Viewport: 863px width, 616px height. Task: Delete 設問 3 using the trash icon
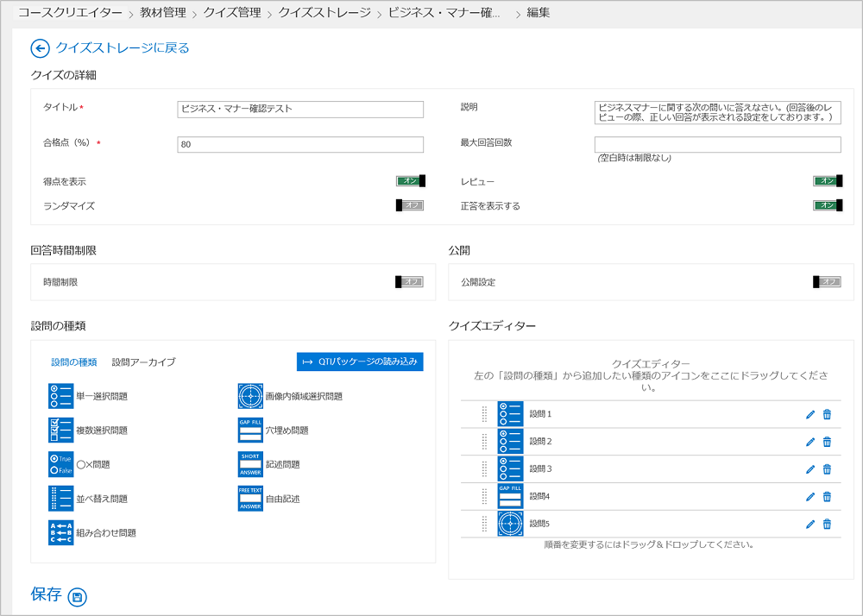tap(827, 469)
